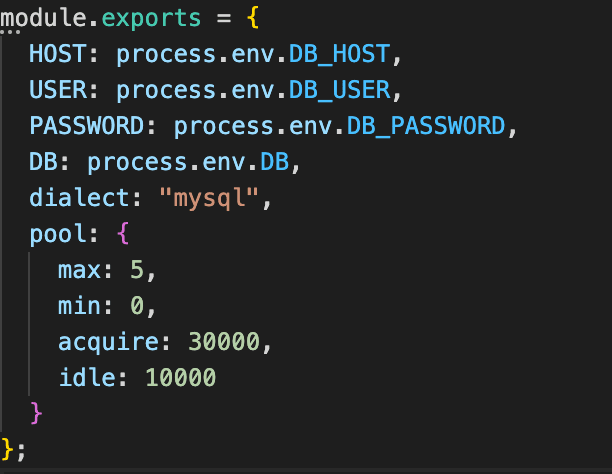
Task: Click the PASSWORD property key
Action: [x=86, y=126]
